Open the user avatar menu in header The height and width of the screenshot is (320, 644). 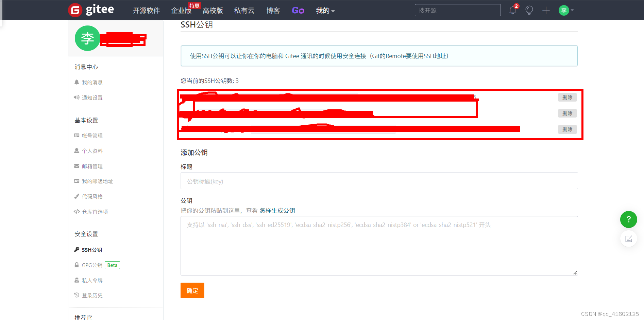coord(566,10)
